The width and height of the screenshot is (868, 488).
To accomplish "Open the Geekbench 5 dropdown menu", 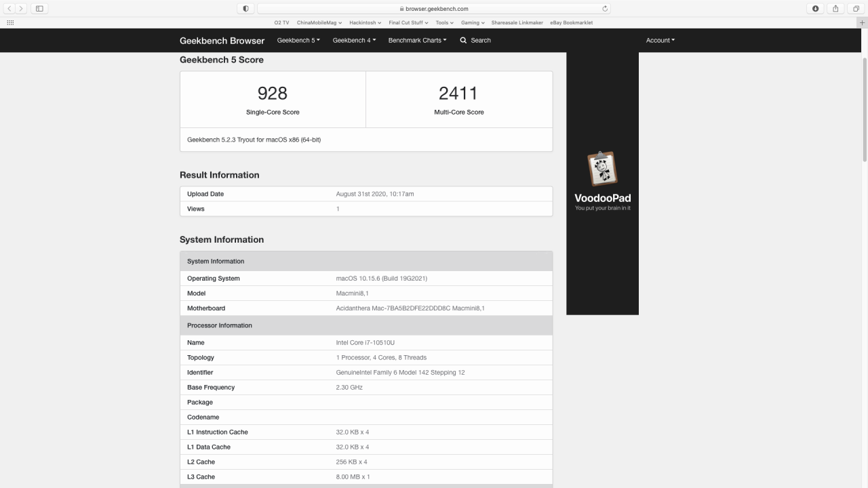I will coord(298,40).
